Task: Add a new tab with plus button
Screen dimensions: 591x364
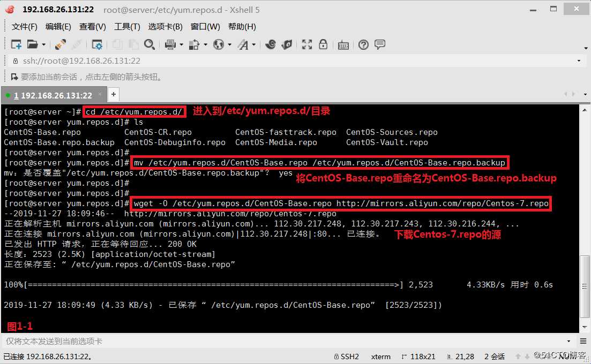Action: click(x=114, y=95)
